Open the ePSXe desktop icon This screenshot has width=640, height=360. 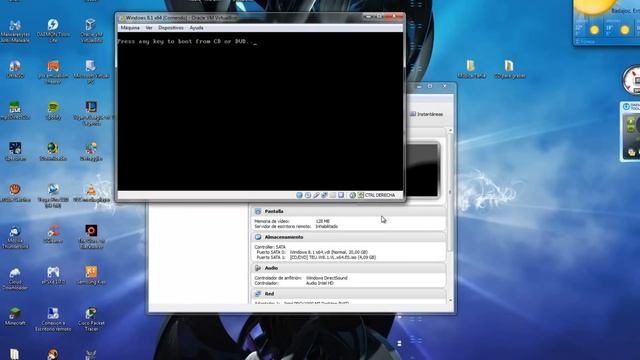53,275
